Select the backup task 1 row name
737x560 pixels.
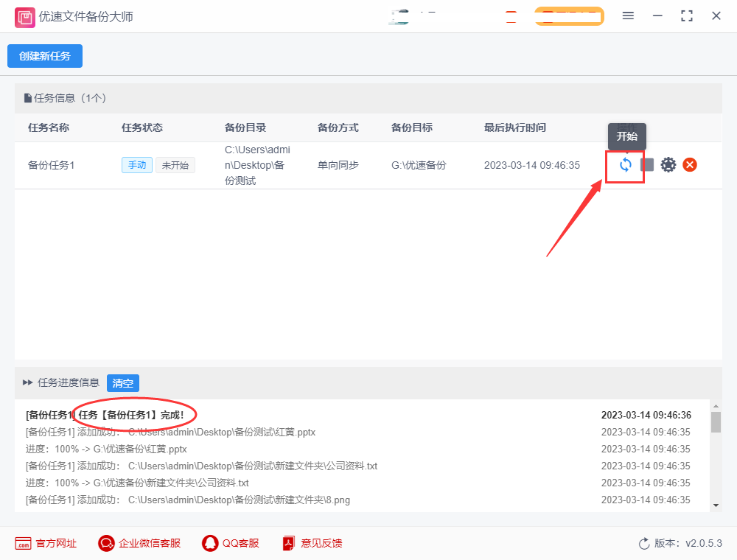click(51, 165)
